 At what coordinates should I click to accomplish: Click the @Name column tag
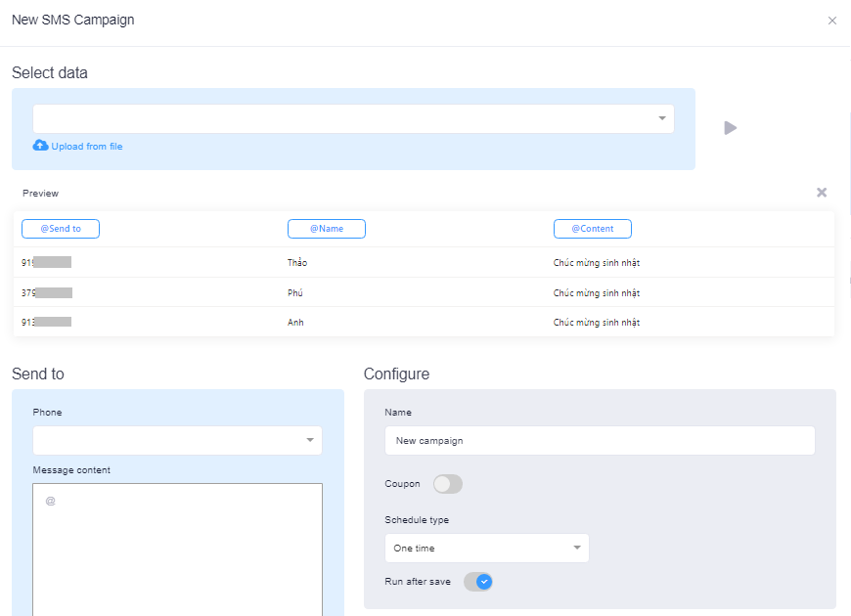[x=327, y=229]
